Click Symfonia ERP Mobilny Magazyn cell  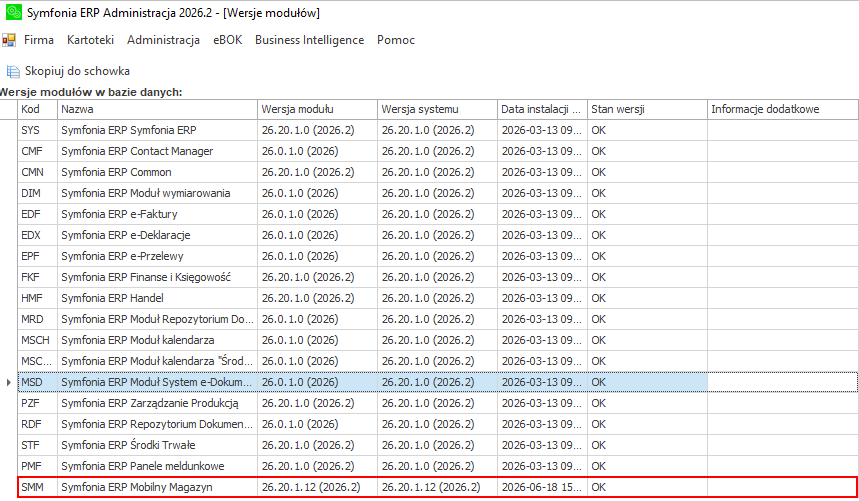157,487
